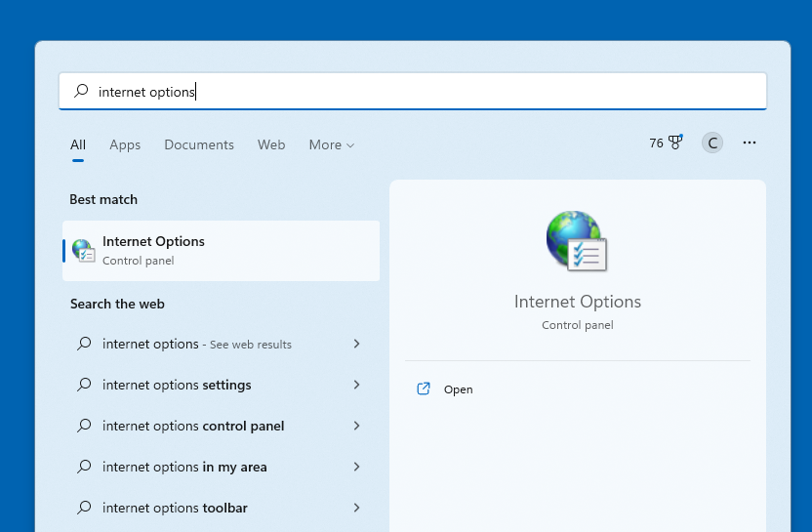Click magnifier icon beside 'internet options toolbar'
The width and height of the screenshot is (812, 532).
[84, 508]
